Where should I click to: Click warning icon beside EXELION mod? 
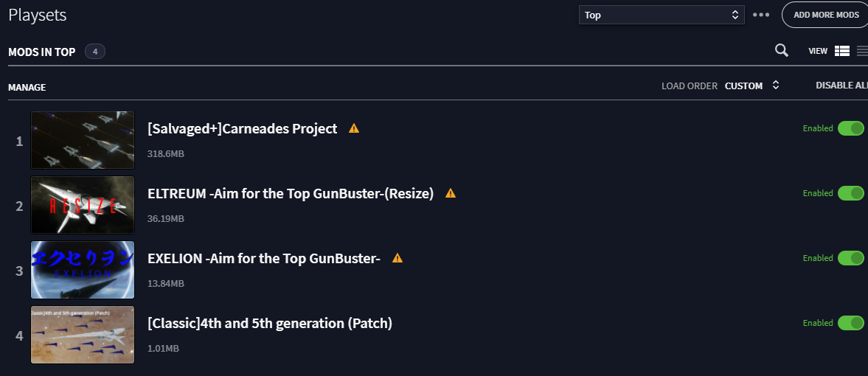(397, 258)
